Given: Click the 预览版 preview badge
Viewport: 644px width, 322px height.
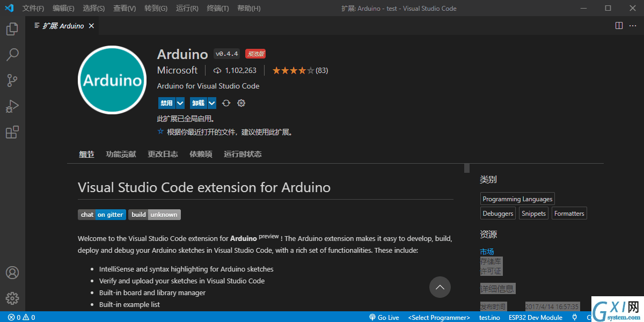Looking at the screenshot, I should point(255,54).
